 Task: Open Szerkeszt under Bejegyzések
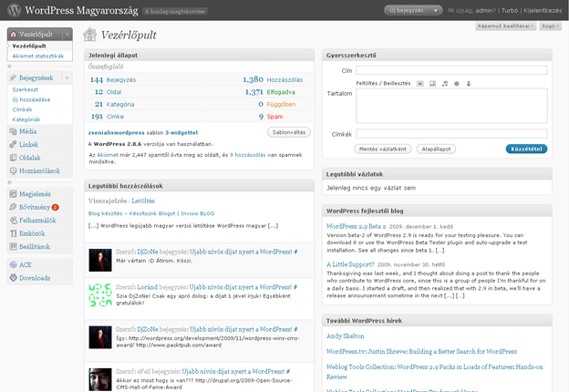(25, 89)
